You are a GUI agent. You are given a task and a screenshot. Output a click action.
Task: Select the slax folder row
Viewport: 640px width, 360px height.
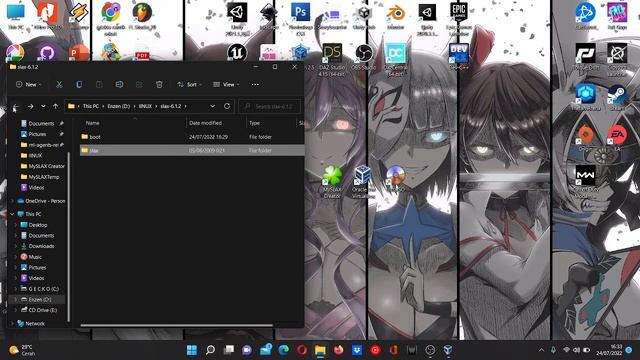tap(192, 150)
